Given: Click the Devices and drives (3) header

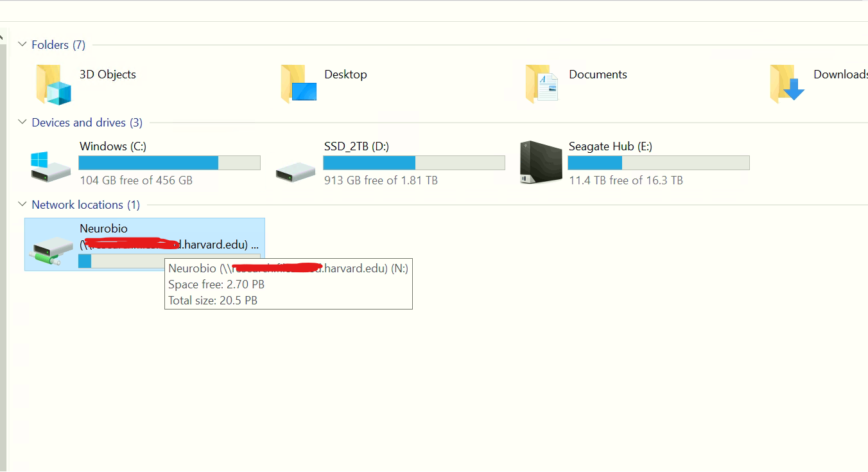Looking at the screenshot, I should tap(87, 123).
